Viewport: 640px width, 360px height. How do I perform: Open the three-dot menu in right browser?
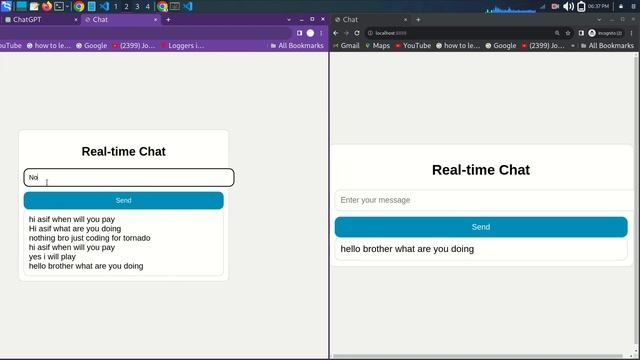(631, 33)
